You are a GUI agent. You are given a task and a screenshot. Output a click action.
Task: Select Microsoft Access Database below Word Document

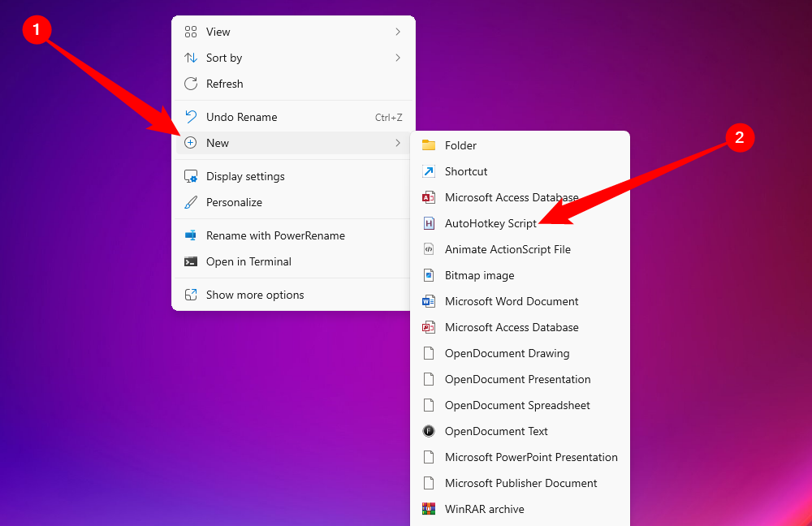click(x=520, y=327)
